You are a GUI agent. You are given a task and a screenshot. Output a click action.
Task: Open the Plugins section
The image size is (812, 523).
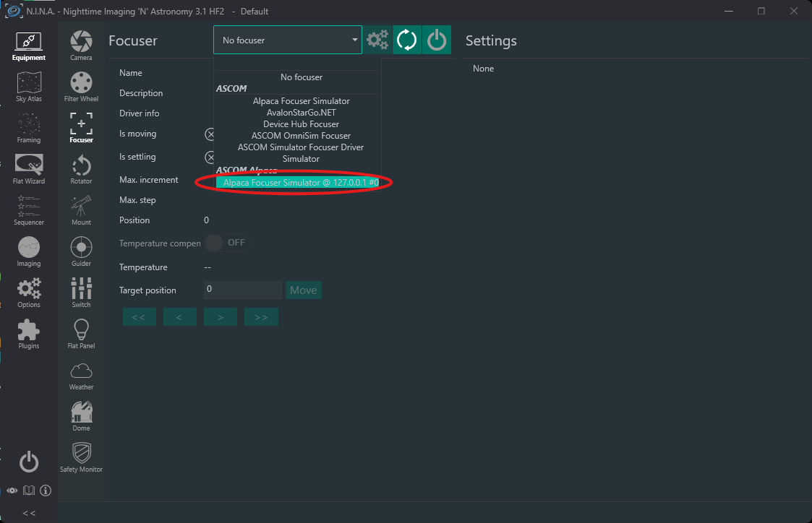(29, 334)
